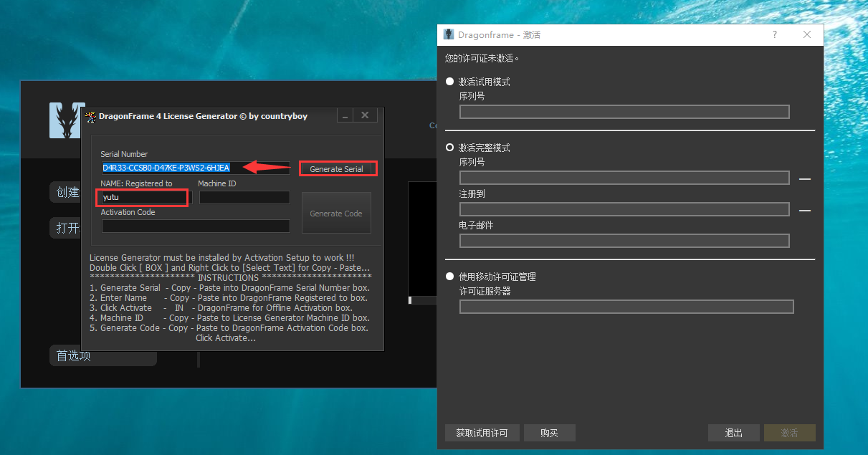Click the Machine ID text box
Image resolution: width=868 pixels, height=455 pixels.
pyautogui.click(x=244, y=198)
